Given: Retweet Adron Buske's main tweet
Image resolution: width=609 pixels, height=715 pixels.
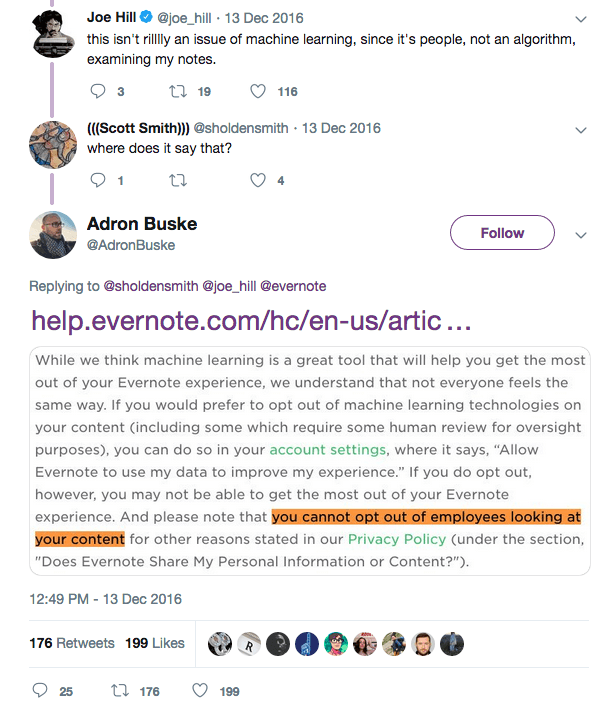Looking at the screenshot, I should click(x=119, y=690).
